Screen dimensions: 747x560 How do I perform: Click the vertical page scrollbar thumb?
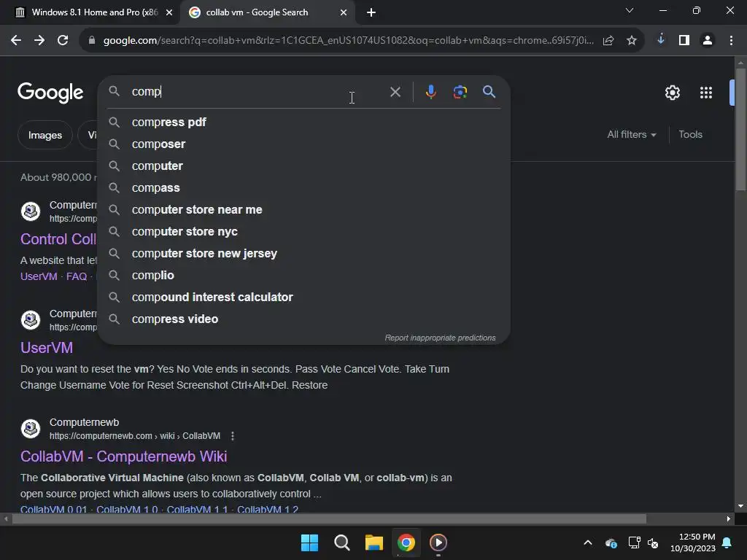point(741,130)
